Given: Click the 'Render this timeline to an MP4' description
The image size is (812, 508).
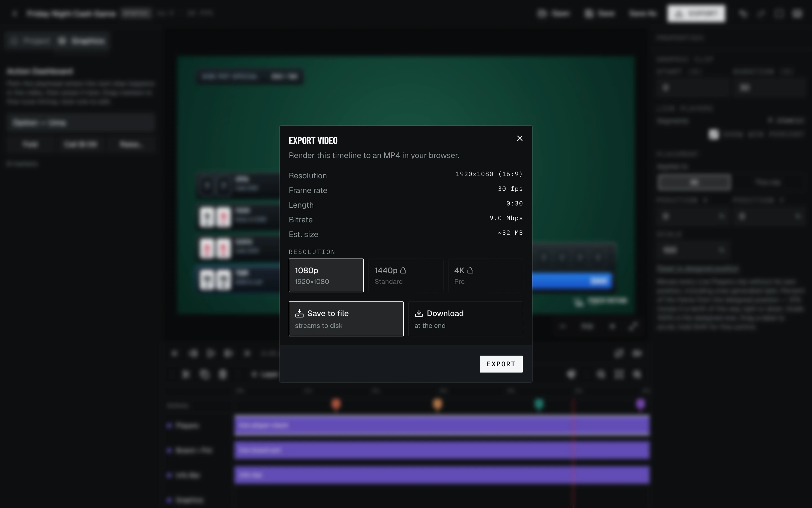Looking at the screenshot, I should pyautogui.click(x=374, y=155).
